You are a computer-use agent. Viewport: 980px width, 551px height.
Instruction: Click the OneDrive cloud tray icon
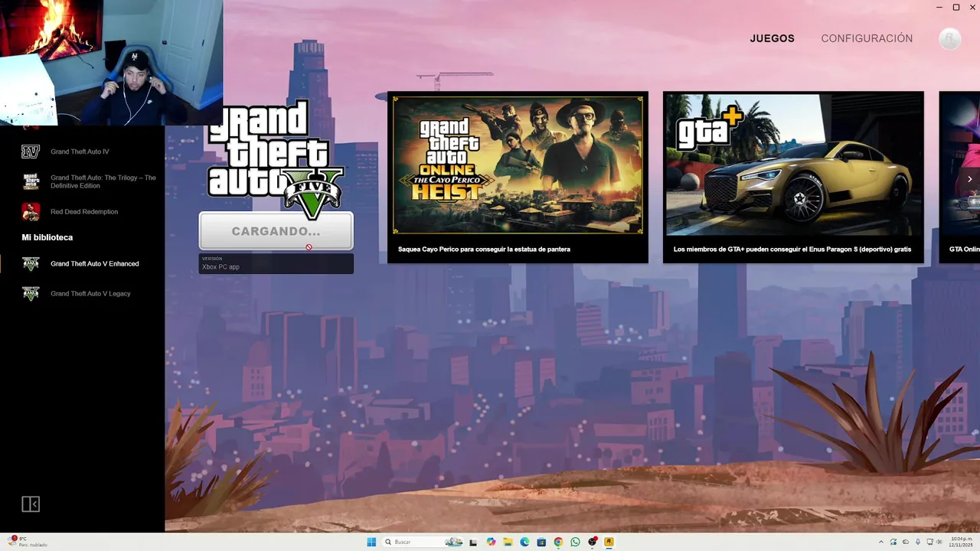[906, 542]
